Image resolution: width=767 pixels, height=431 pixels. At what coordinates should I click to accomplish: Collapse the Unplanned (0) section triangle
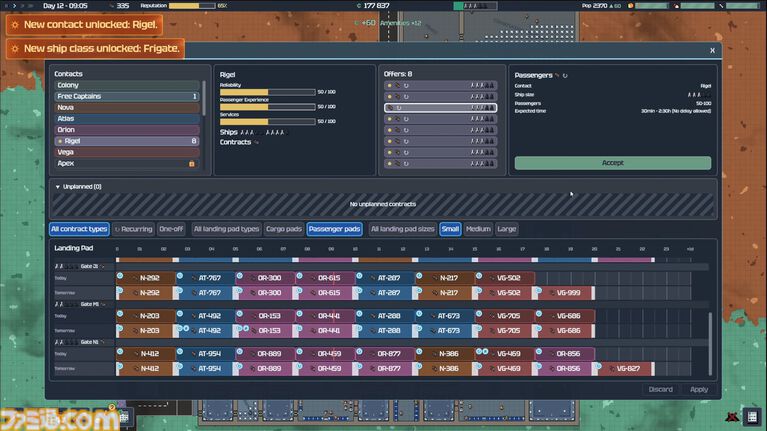pos(58,187)
